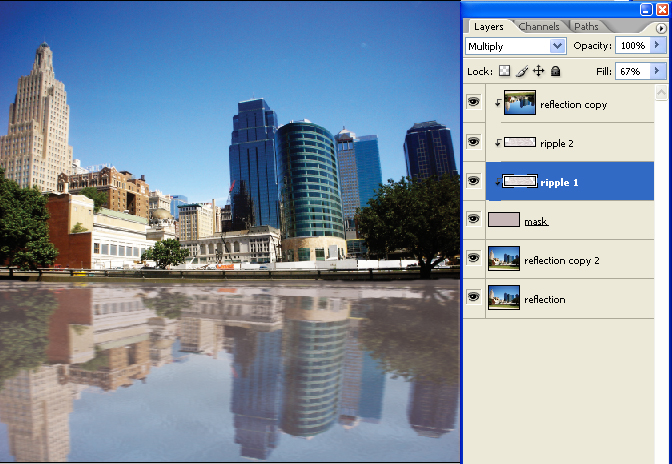This screenshot has width=672, height=464.
Task: Hide the reflection layer
Action: pyautogui.click(x=474, y=297)
